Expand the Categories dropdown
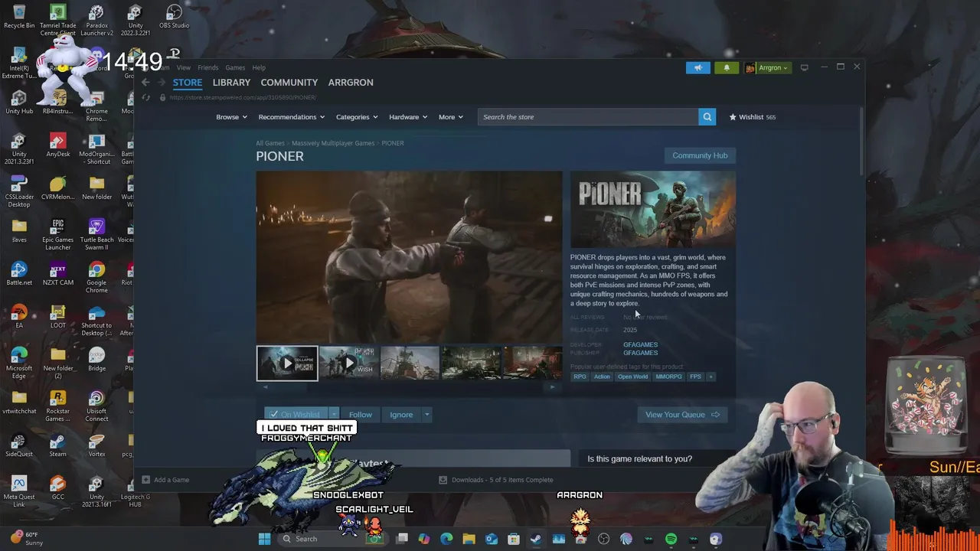Viewport: 980px width, 551px height. pos(357,117)
